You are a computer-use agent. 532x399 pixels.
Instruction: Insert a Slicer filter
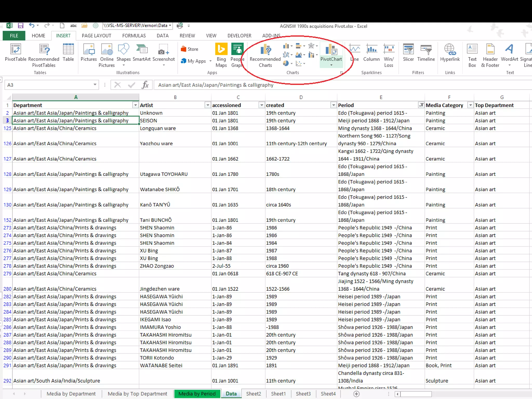[408, 49]
